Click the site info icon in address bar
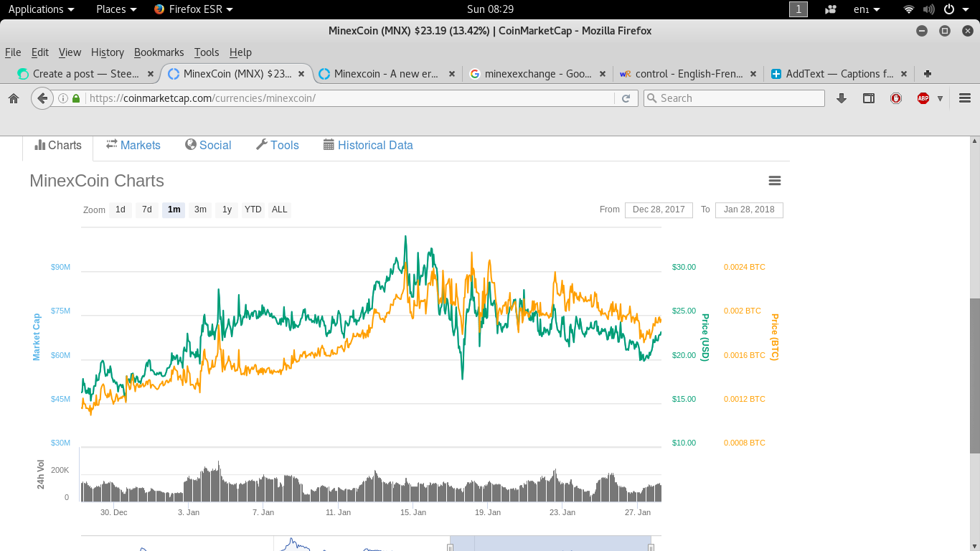 pos(63,98)
